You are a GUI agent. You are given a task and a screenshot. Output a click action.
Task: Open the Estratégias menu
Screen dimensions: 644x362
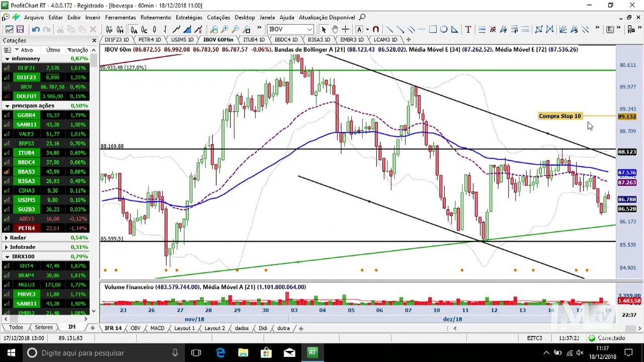pos(189,17)
